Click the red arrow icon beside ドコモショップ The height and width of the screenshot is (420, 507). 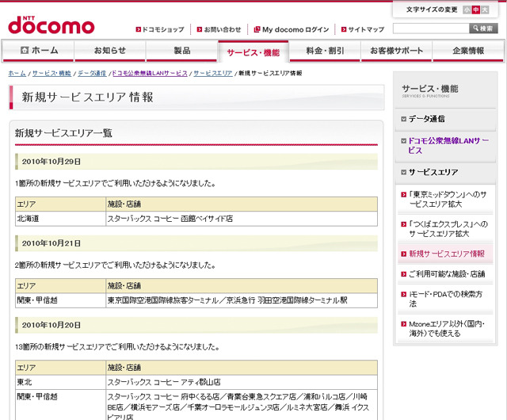[138, 29]
